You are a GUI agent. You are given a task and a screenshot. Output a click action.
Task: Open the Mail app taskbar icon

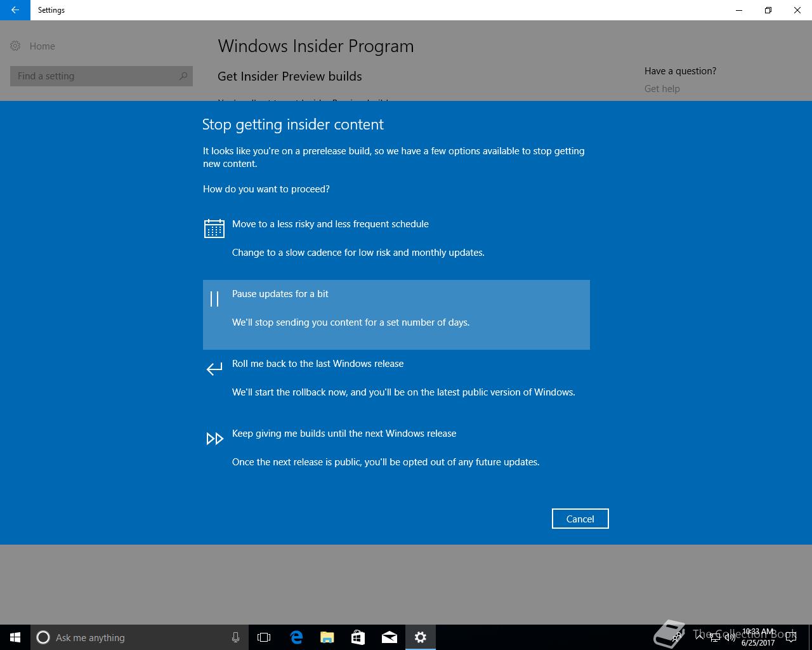click(390, 637)
